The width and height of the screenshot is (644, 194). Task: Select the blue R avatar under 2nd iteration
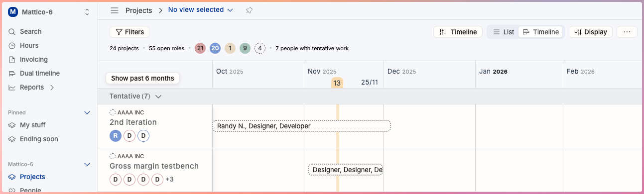click(x=116, y=136)
